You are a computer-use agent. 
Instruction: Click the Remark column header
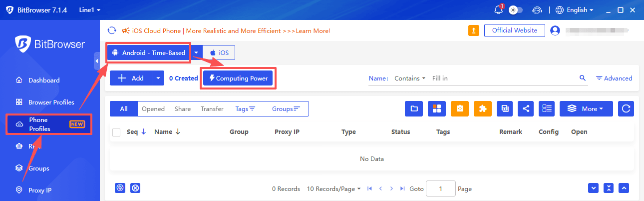[x=510, y=132]
